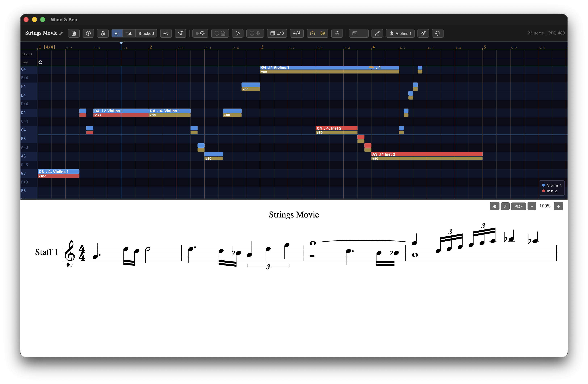Export the score as PDF
The height and width of the screenshot is (384, 588).
click(x=519, y=206)
